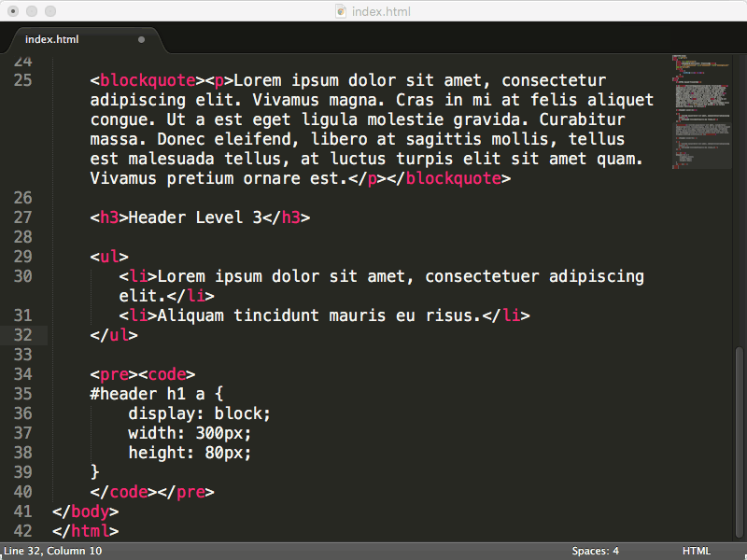Click the vertical scrollbar handle
The image size is (747, 560).
coord(740,439)
